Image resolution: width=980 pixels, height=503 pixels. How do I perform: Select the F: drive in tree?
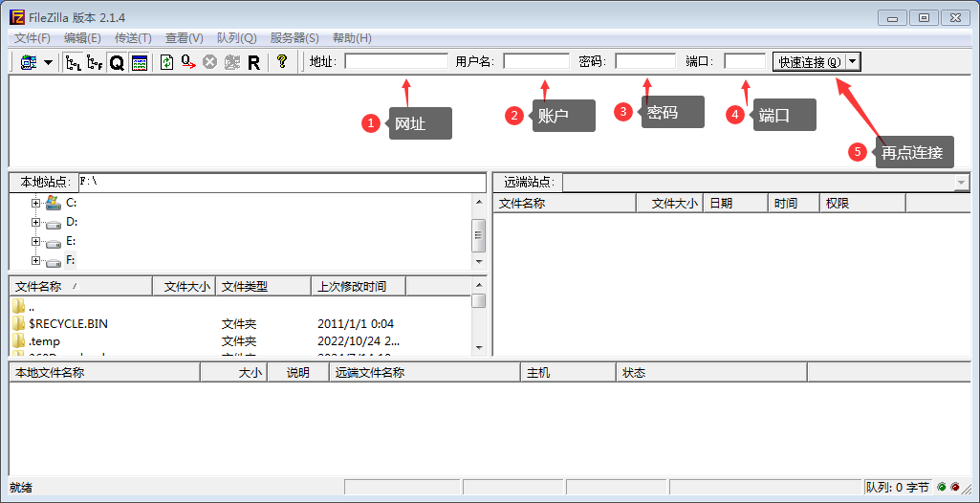click(71, 260)
